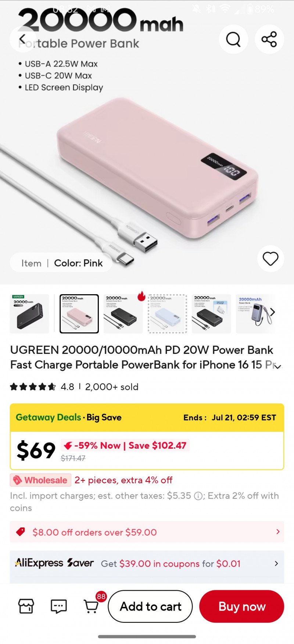Open $8.00 off orders over $59.00 coupon
This screenshot has height=644, width=294.
tap(147, 532)
